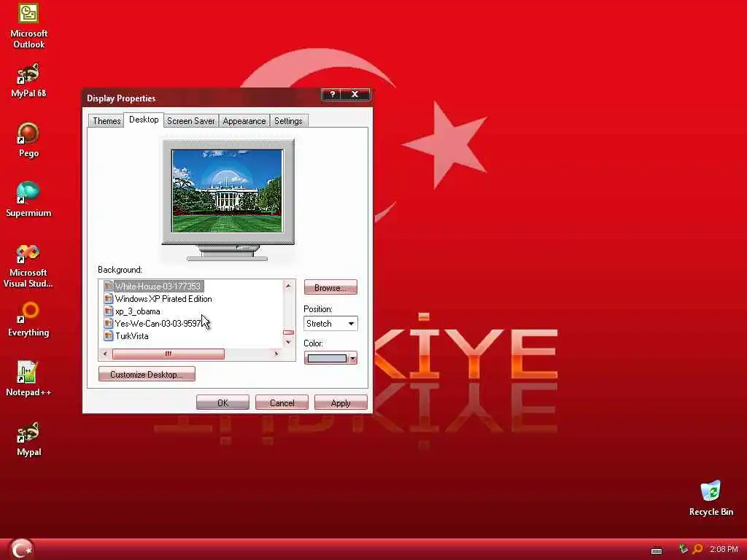Select the Desktop tab
Image resolution: width=747 pixels, height=560 pixels.
(x=144, y=120)
